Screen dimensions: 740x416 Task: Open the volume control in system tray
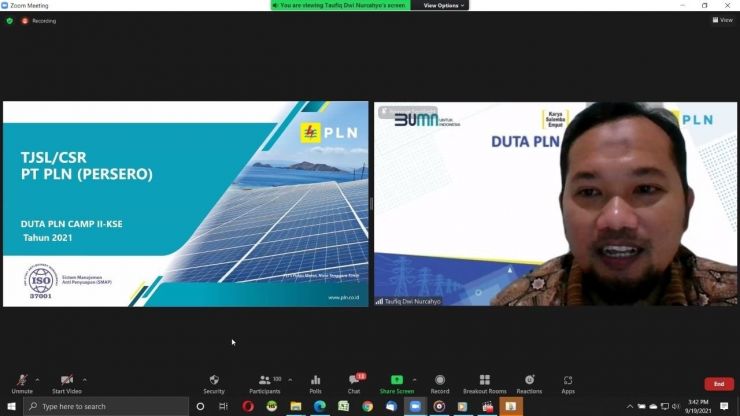click(x=676, y=406)
